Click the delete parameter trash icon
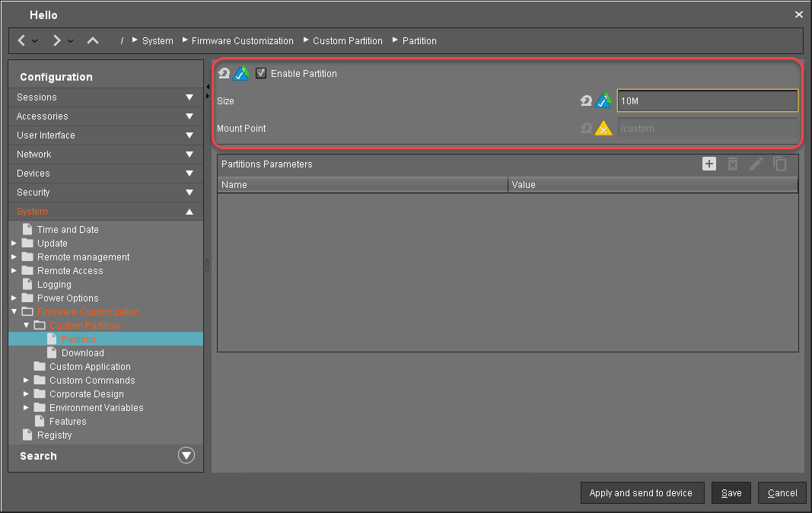The height and width of the screenshot is (513, 812). (x=732, y=164)
